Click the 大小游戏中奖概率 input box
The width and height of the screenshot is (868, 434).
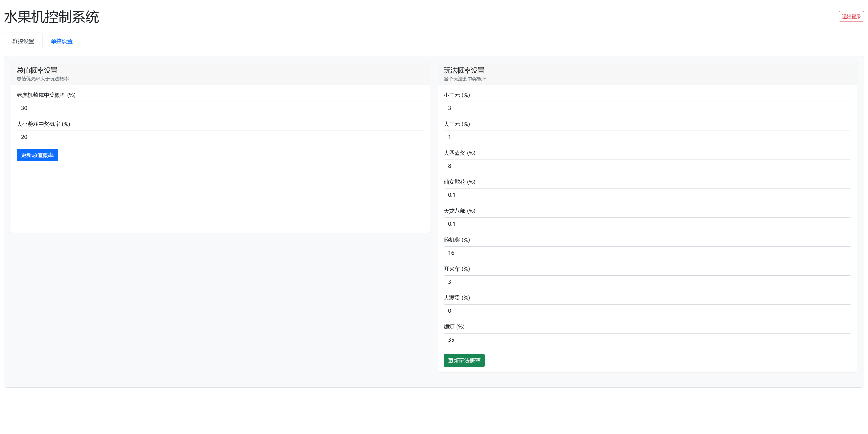220,137
